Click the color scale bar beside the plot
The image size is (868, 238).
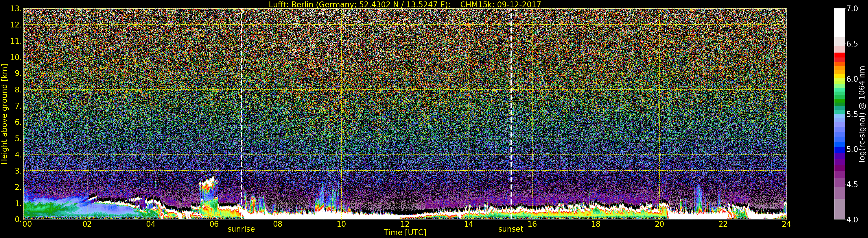(839, 114)
